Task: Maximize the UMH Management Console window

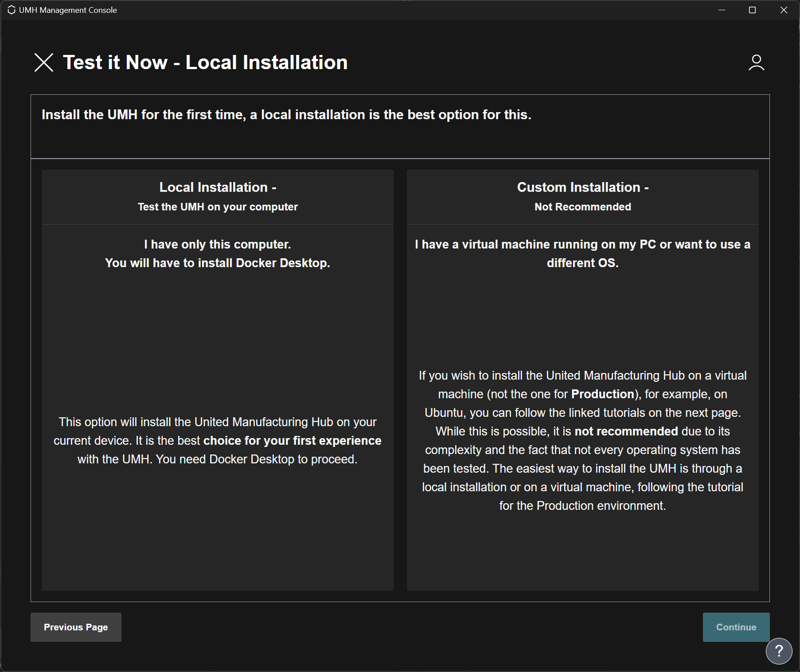Action: [752, 10]
